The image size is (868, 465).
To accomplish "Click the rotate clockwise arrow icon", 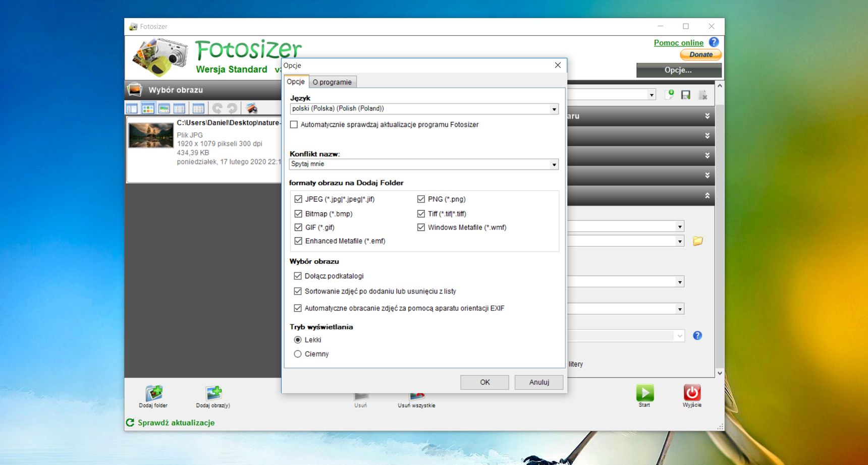I will tap(232, 108).
